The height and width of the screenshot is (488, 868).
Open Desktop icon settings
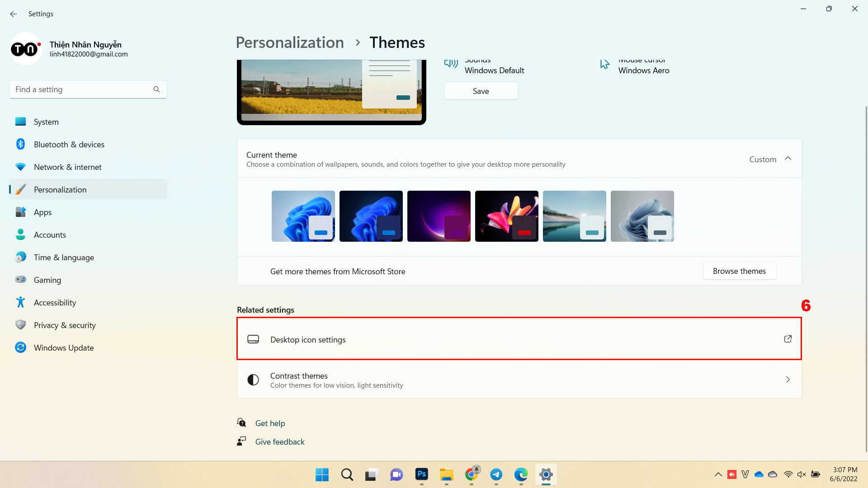click(519, 339)
